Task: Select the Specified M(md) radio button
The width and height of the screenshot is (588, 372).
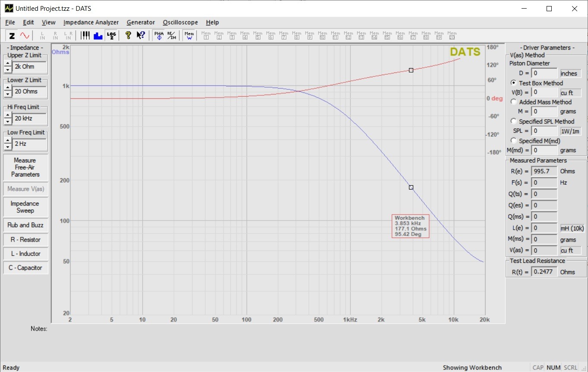Action: (x=514, y=141)
